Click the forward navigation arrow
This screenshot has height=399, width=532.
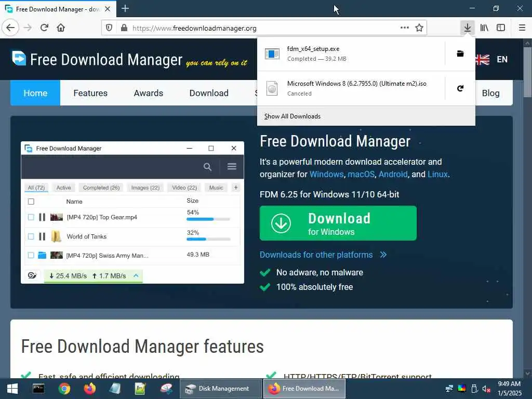point(28,28)
